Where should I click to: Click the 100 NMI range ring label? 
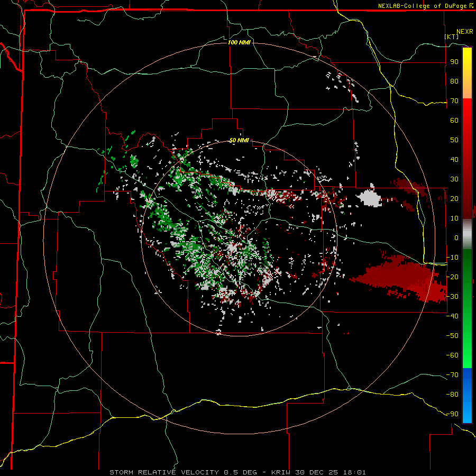(x=239, y=42)
